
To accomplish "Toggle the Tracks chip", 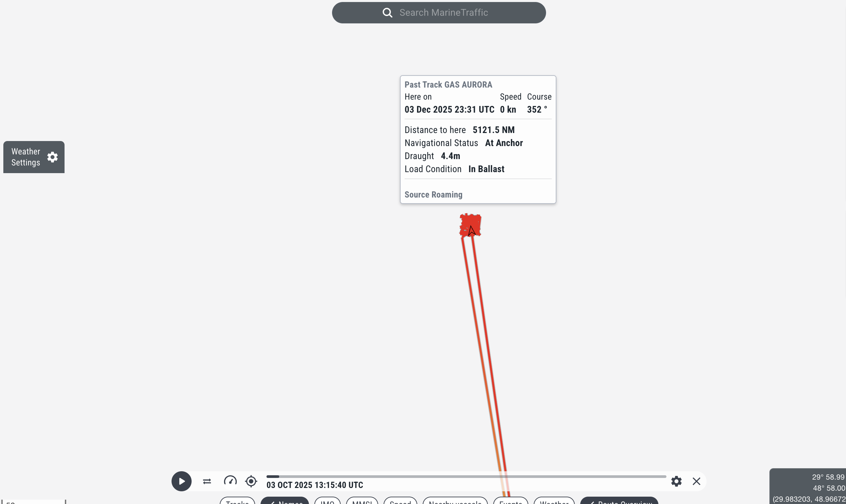I will tap(237, 502).
